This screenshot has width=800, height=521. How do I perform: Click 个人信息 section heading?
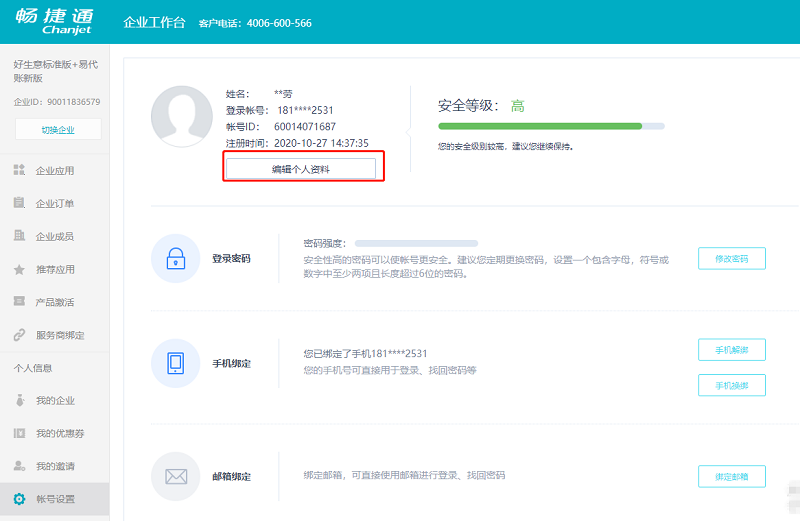tap(33, 368)
